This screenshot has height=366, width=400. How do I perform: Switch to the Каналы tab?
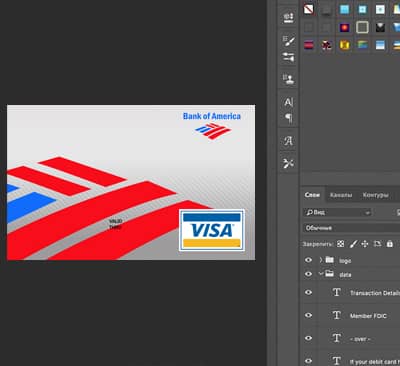341,195
